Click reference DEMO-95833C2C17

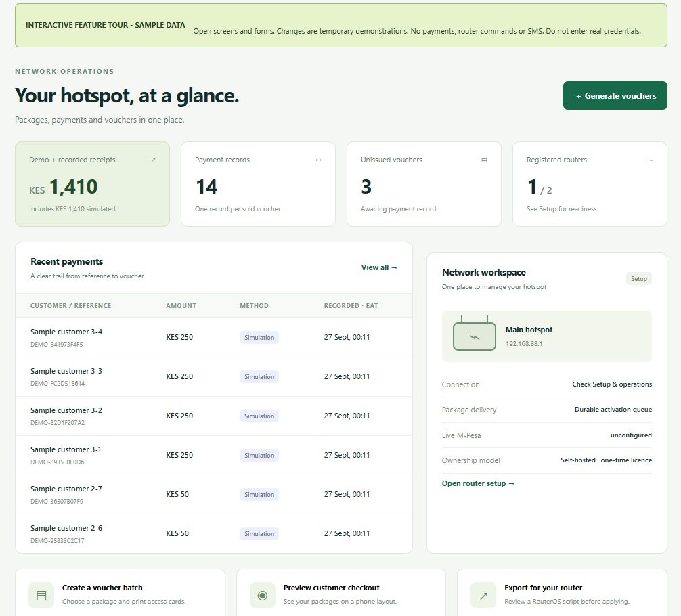pos(58,541)
